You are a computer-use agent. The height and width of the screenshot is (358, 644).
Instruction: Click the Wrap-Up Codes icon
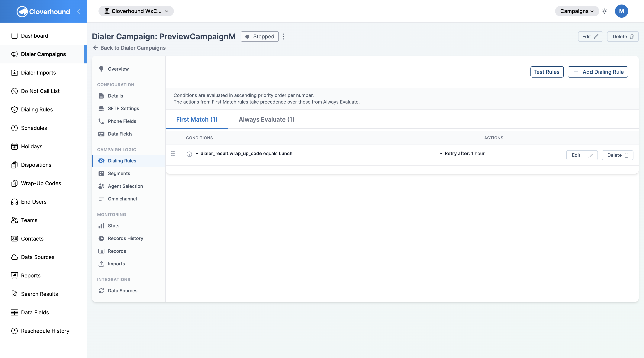14,183
